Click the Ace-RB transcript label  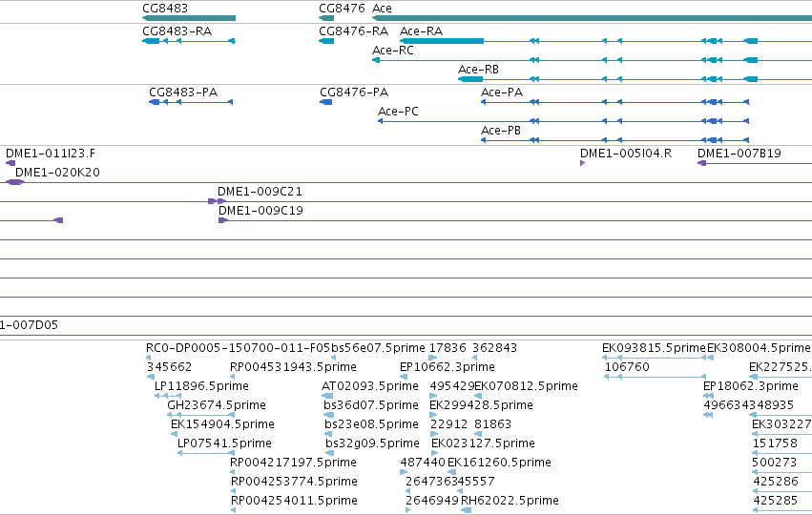coord(478,70)
